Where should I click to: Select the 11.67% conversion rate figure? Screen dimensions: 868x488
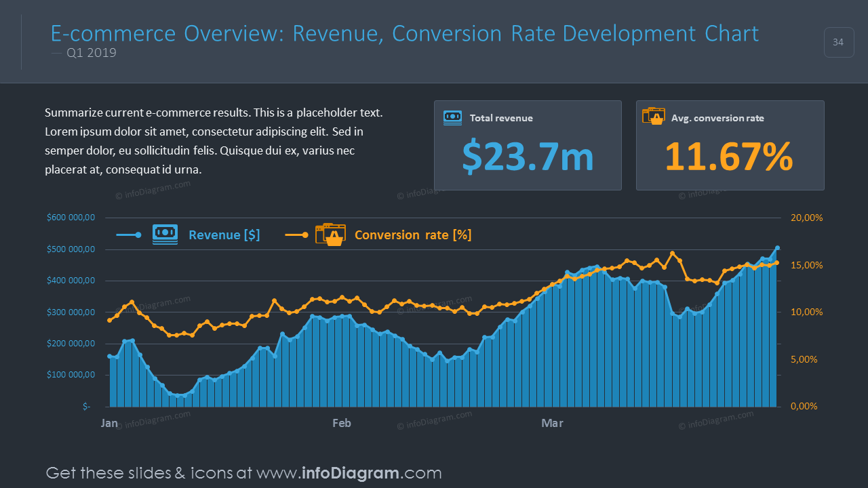(729, 157)
